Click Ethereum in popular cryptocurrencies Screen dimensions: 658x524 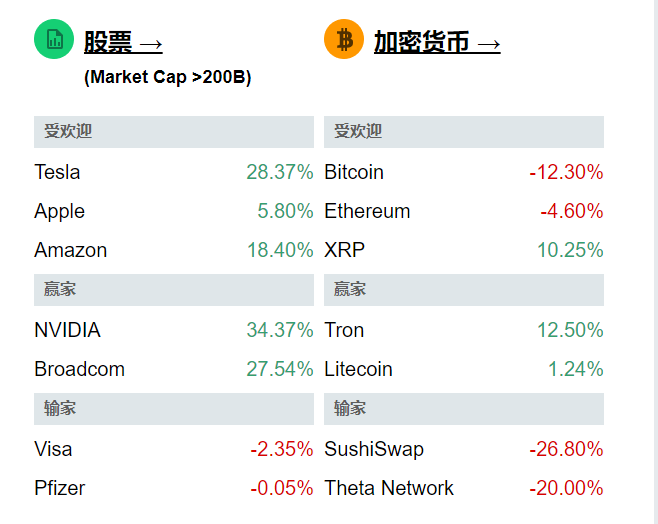tap(367, 211)
